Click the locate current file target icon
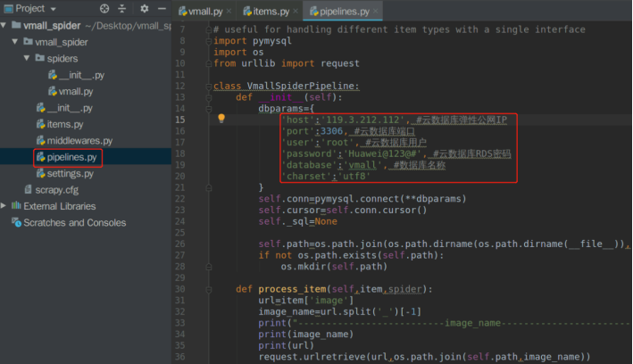 [104, 8]
